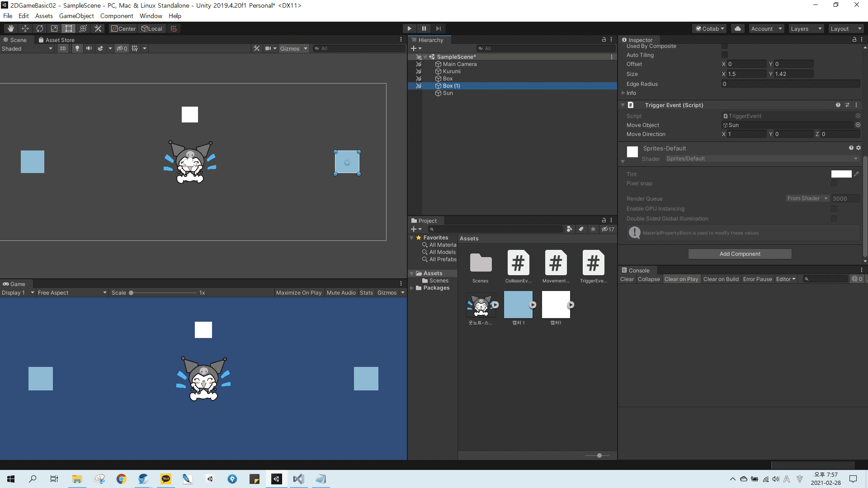This screenshot has width=868, height=488.
Task: Toggle scene audio icon
Action: click(89, 48)
